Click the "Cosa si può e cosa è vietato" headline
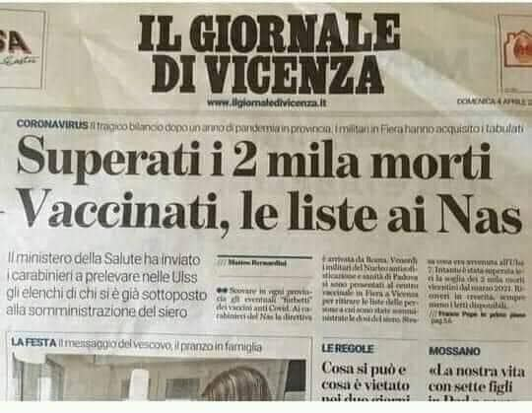Viewport: 532px width, 413px height. click(x=366, y=381)
